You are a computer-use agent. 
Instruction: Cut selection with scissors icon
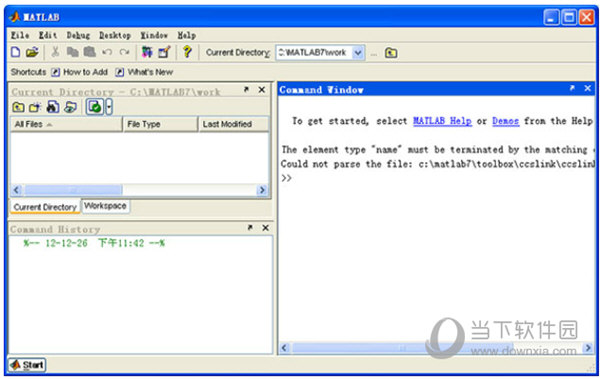click(55, 52)
